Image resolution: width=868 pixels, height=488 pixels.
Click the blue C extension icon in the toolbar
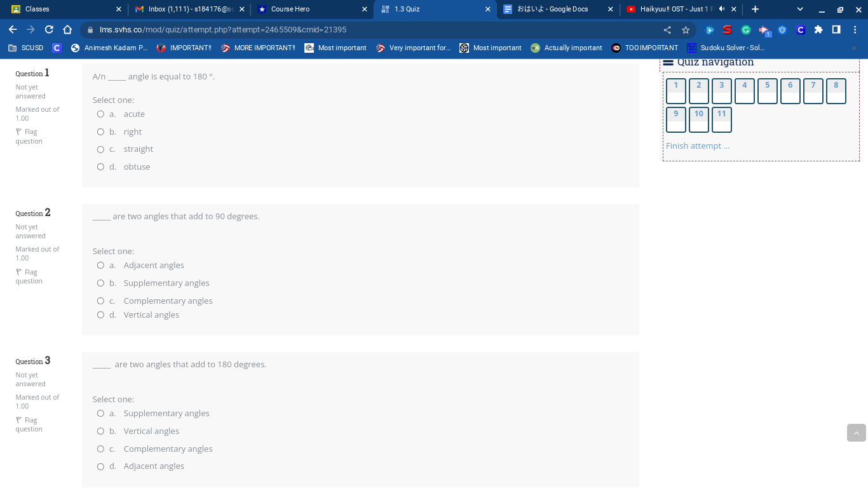click(x=801, y=30)
